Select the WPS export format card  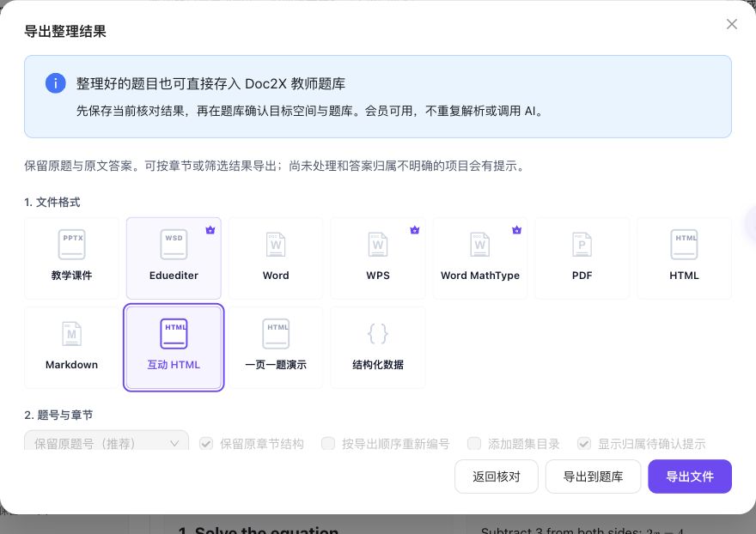(378, 258)
